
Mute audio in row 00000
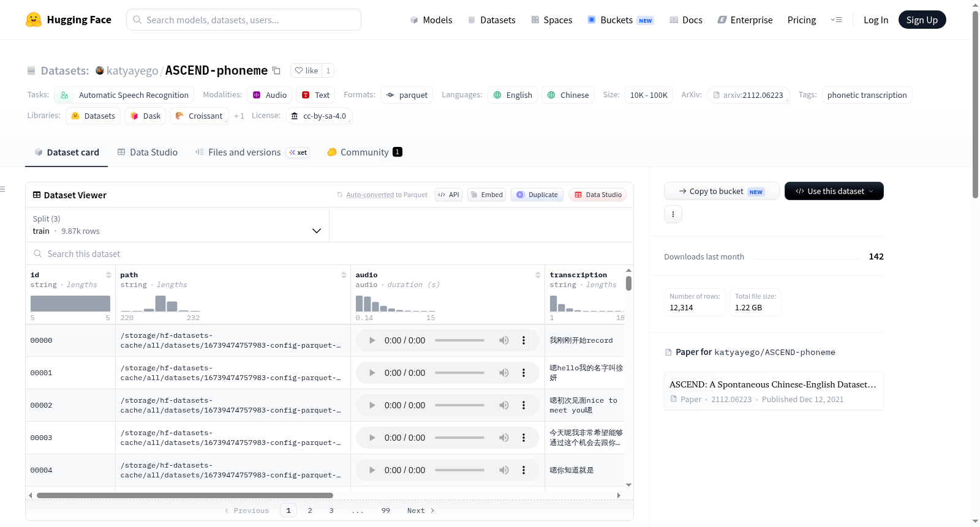pos(503,340)
